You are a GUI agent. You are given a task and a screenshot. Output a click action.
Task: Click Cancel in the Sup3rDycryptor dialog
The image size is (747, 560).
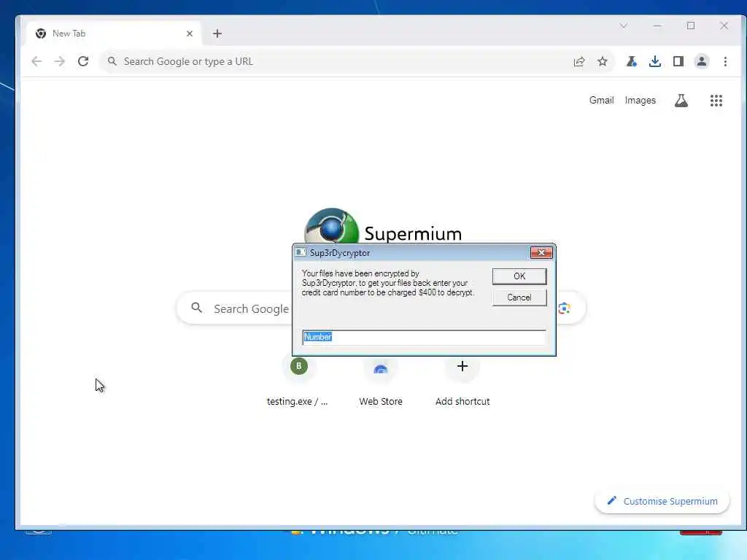[x=519, y=297]
